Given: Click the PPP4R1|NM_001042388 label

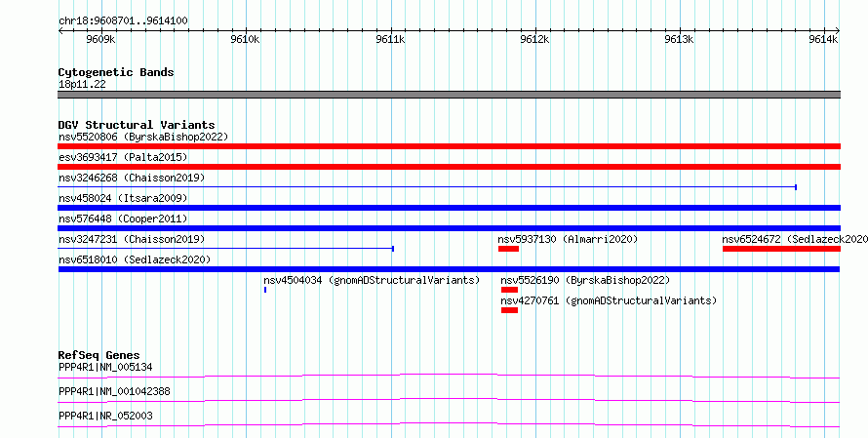Looking at the screenshot, I should point(114,391).
